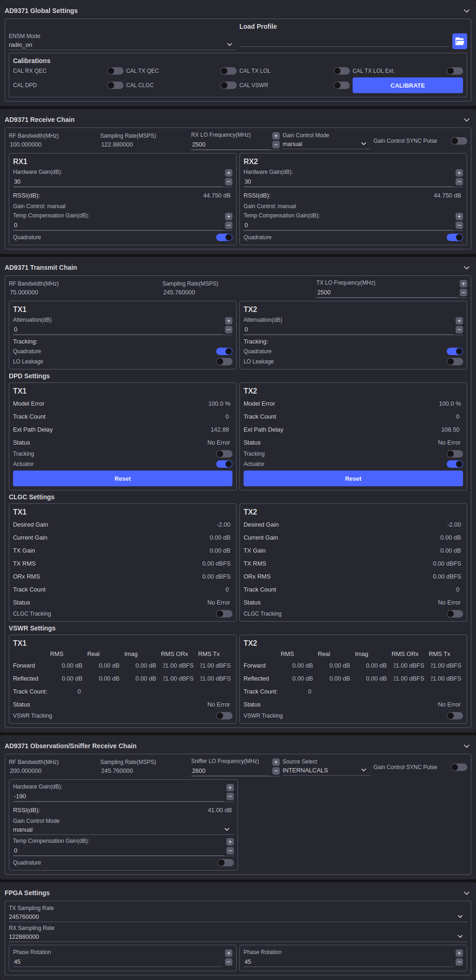The width and height of the screenshot is (476, 980).
Task: Decrease Sniffer Hardware Gain with minus
Action: tap(230, 796)
